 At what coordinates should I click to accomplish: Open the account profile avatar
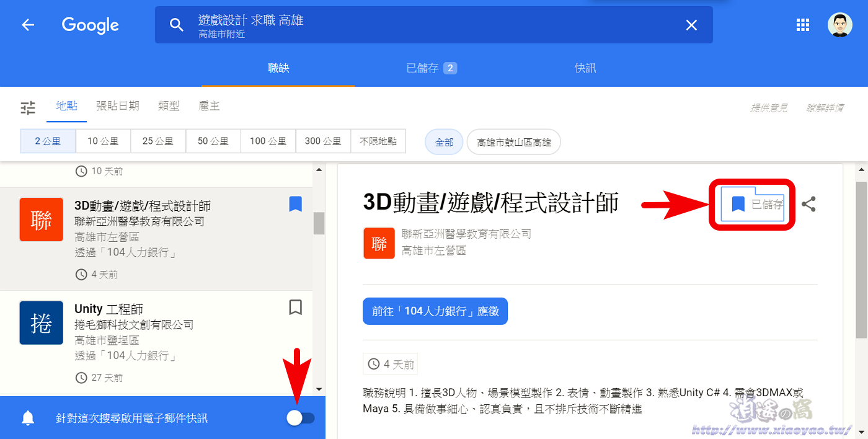840,25
